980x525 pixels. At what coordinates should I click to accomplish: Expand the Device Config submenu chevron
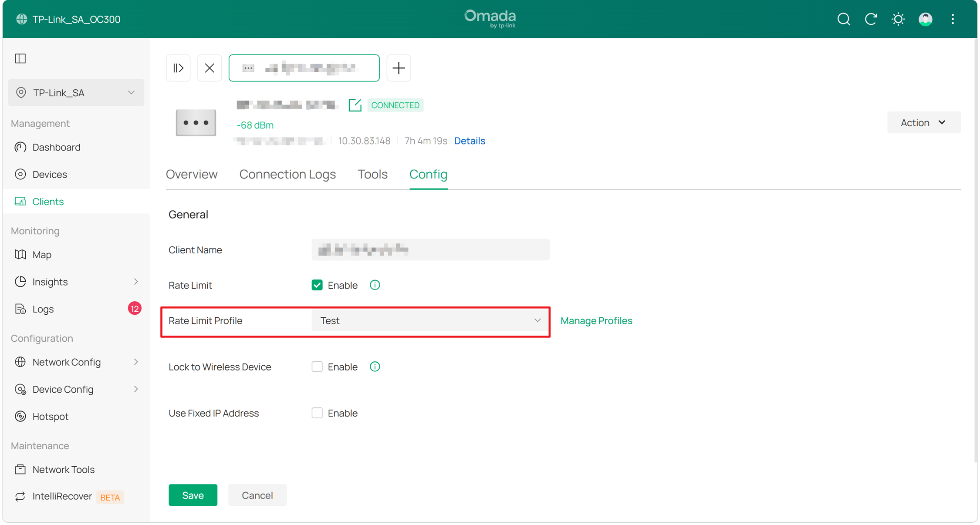(136, 389)
